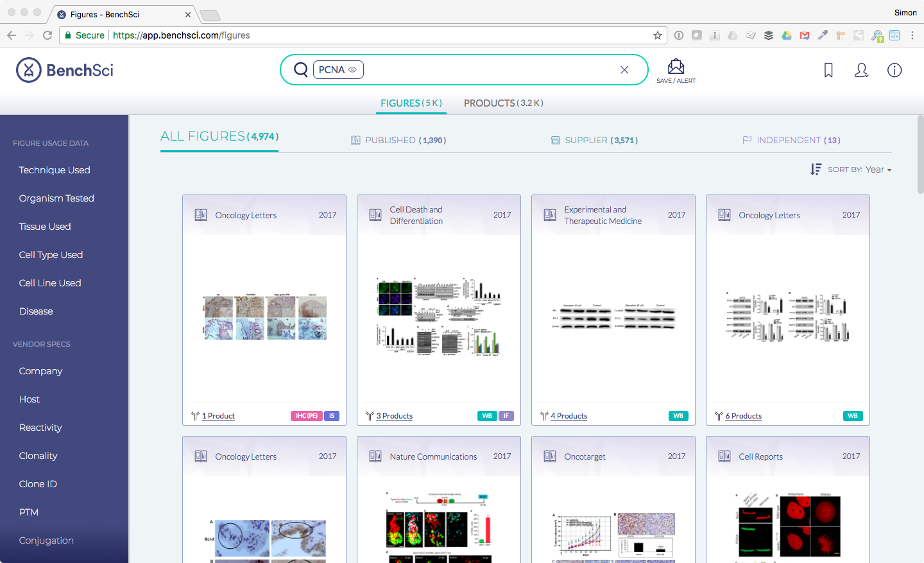Open the Google Drive extension icon
The height and width of the screenshot is (563, 924).
pyautogui.click(x=787, y=35)
